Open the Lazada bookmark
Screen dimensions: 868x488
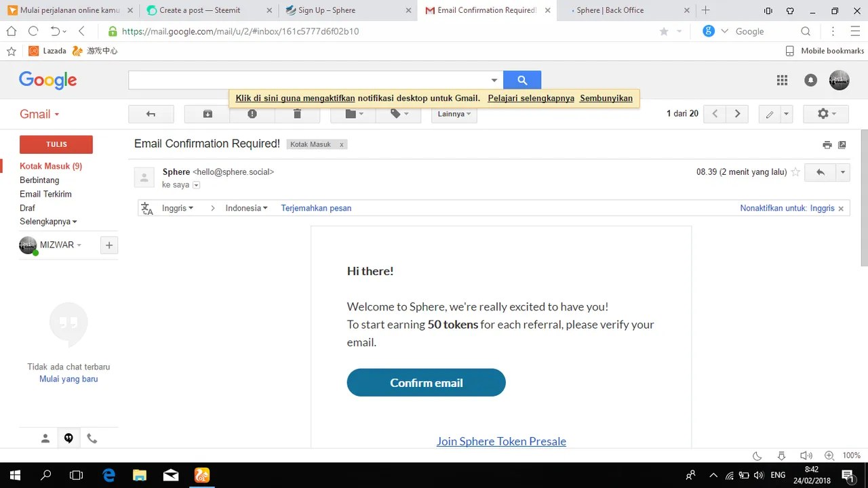coord(47,51)
